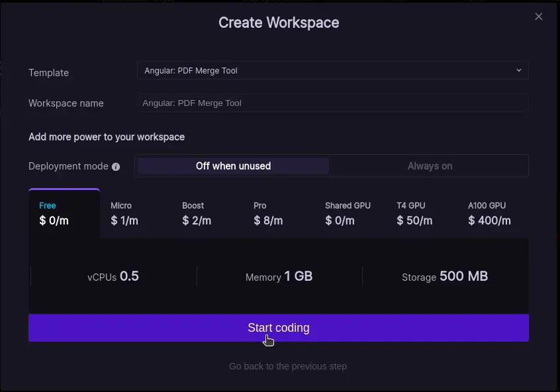Click the Deployment mode label
Viewport: 560px width, 392px height.
(x=68, y=166)
